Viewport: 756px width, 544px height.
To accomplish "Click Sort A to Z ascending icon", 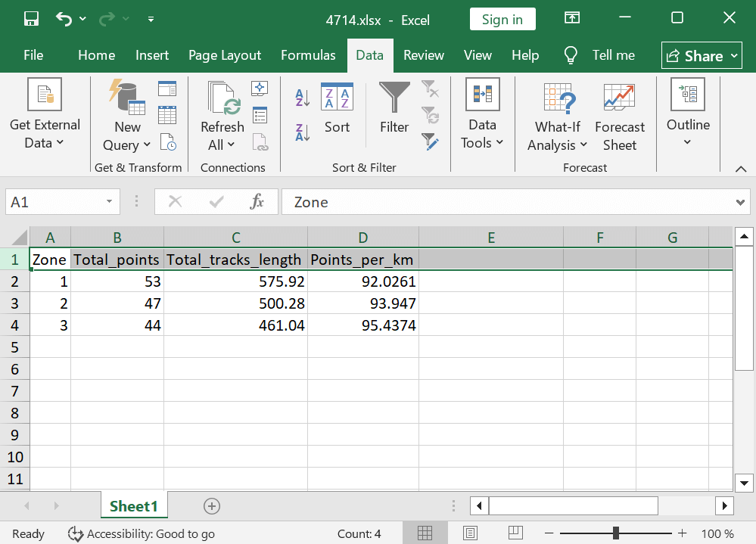I will coord(302,97).
